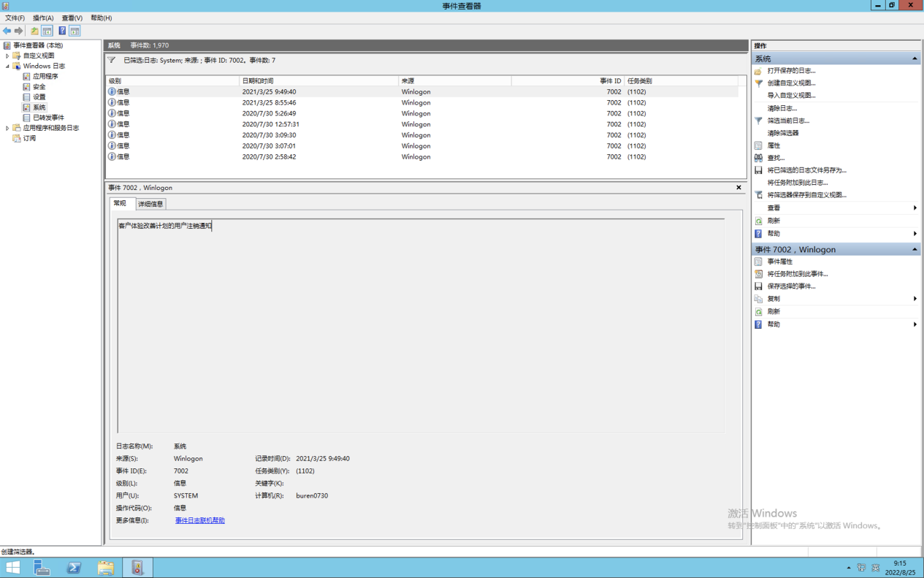Click 导入自定义视图 action
Image resolution: width=924 pixels, height=578 pixels.
click(x=791, y=96)
